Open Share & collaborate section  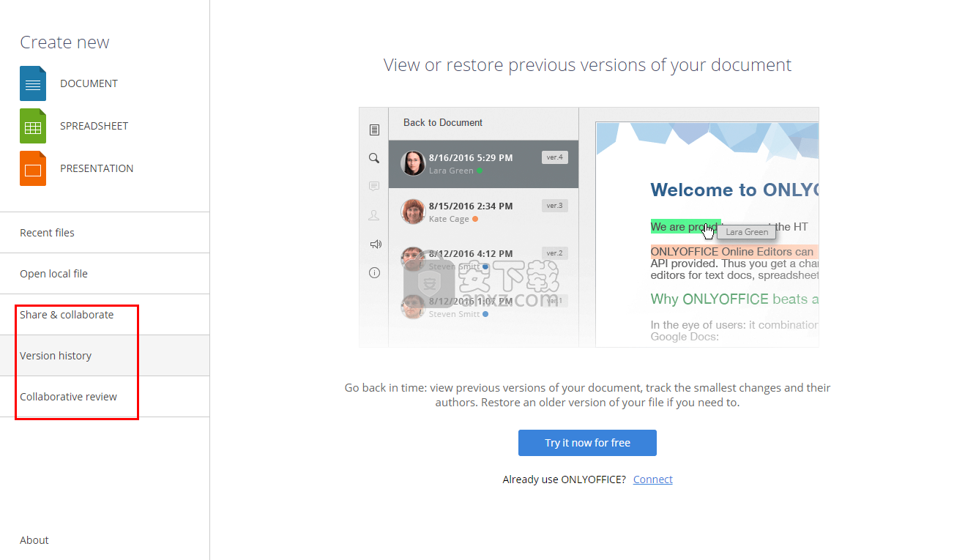(x=105, y=315)
